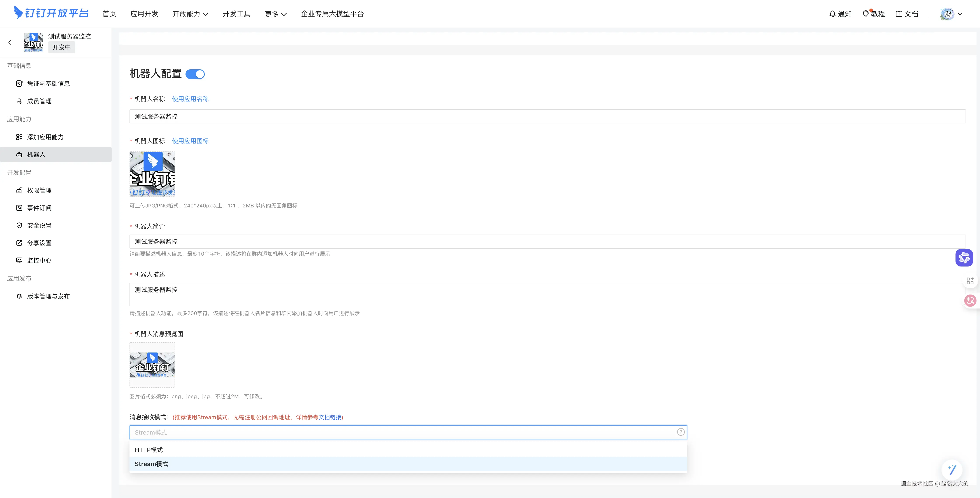Go to 应用开发 in top navigation

coord(144,14)
